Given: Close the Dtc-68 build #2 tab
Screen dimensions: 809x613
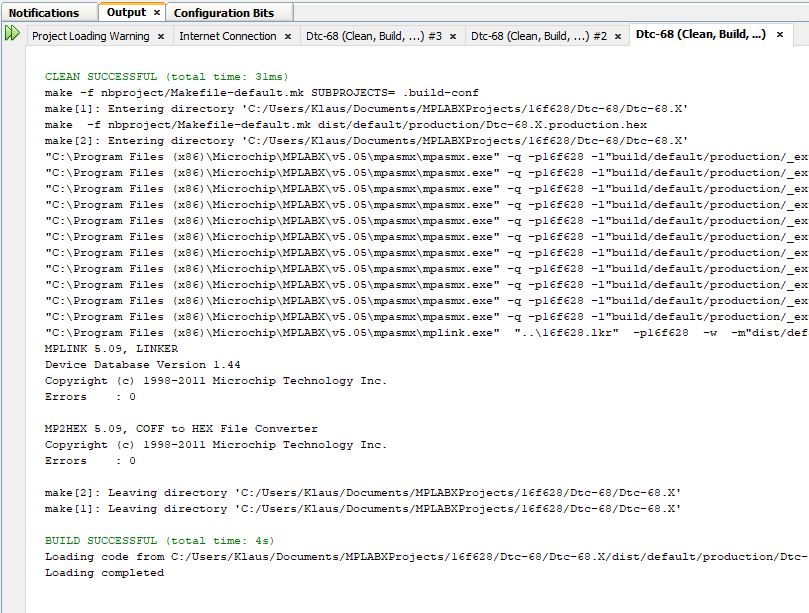Looking at the screenshot, I should pyautogui.click(x=618, y=36).
